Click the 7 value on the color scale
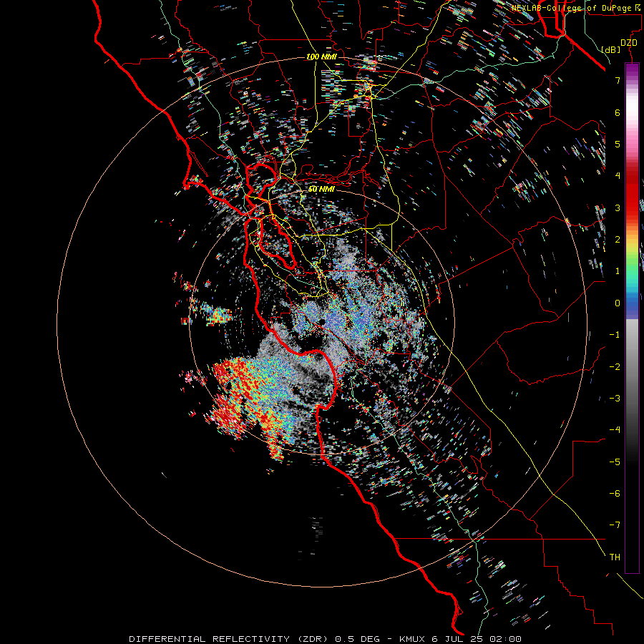This screenshot has width=644, height=644. point(618,80)
